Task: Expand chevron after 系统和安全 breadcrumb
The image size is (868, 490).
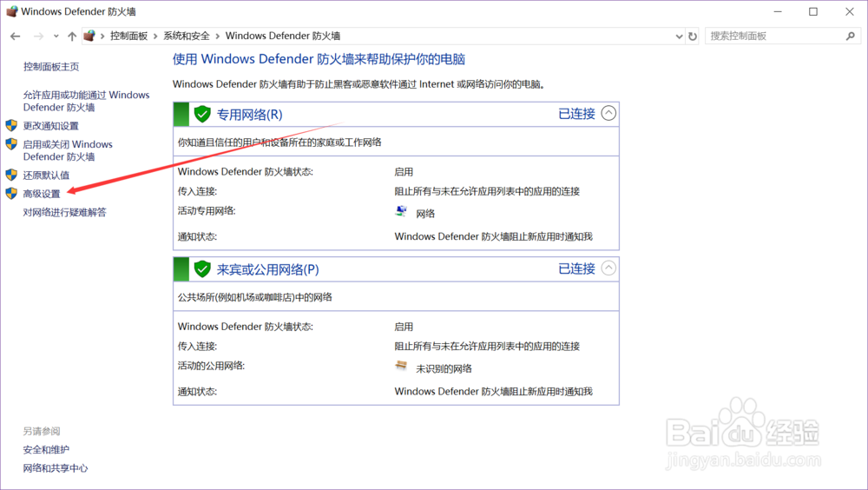Action: (x=218, y=36)
